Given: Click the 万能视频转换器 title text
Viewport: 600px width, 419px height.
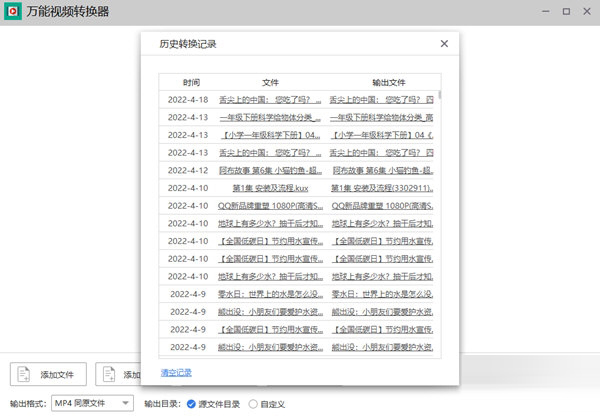Looking at the screenshot, I should coord(68,11).
